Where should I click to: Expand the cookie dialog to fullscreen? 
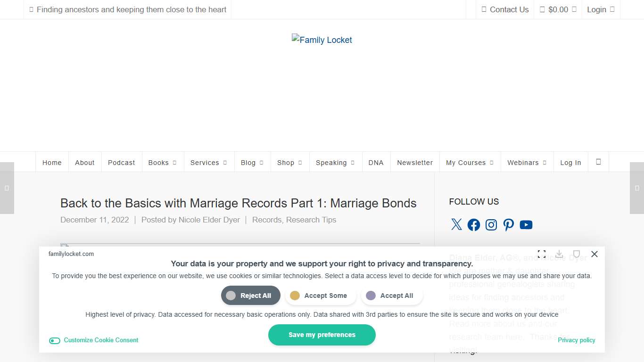(x=541, y=254)
